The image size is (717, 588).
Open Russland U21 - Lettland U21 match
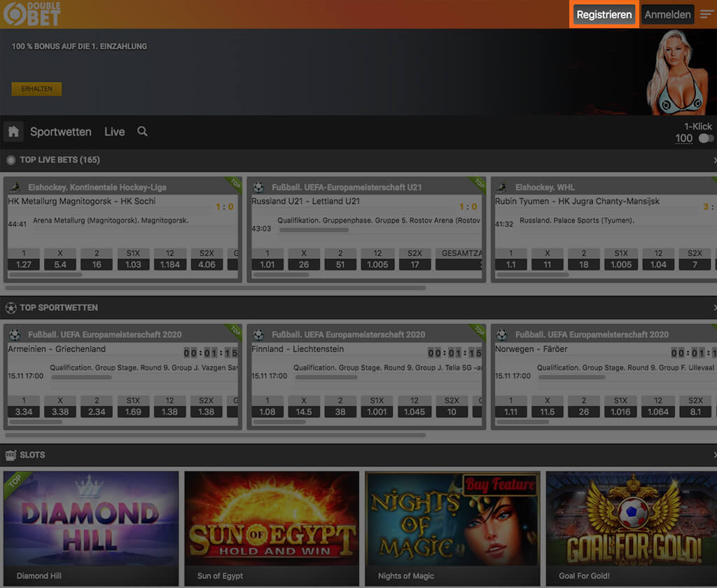point(305,201)
